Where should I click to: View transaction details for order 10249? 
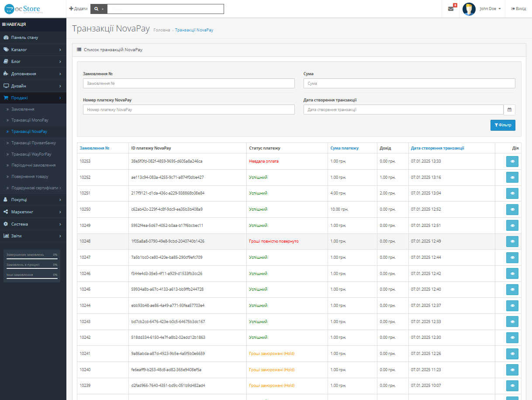pos(512,225)
